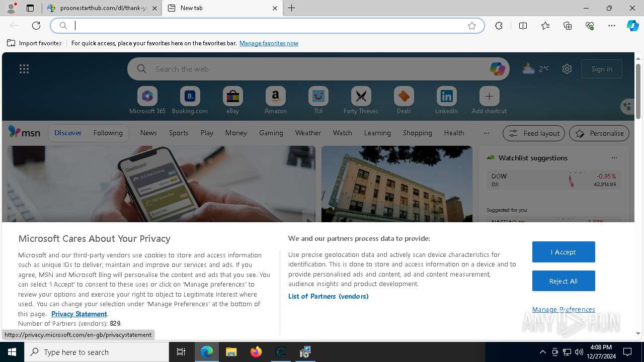Open the Manage Preferences link
Screen dimensions: 644x362
point(563,309)
